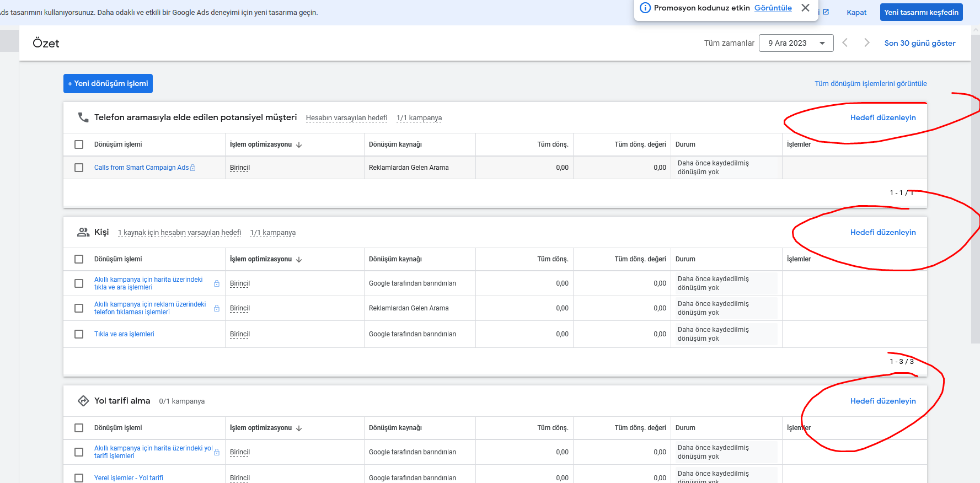
Task: Sort by İşlem optimizasyonu arrow in Telefon table
Action: pyautogui.click(x=299, y=144)
